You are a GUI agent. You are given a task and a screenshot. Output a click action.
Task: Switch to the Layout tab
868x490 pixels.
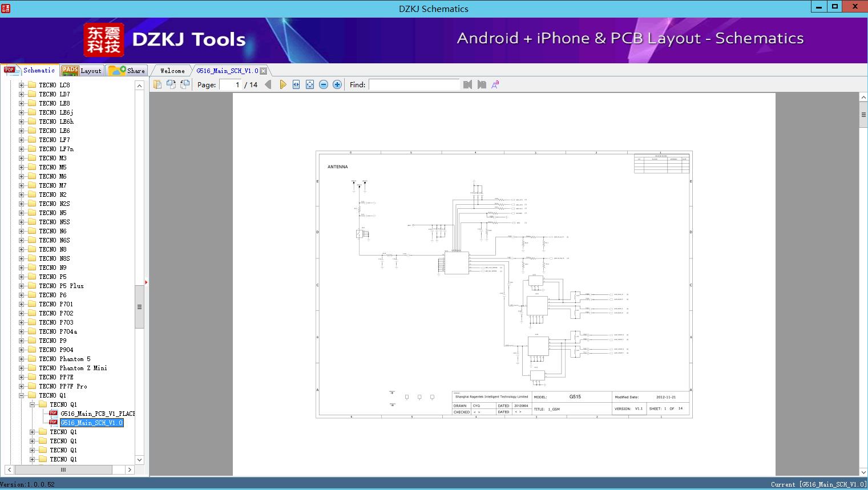[83, 71]
